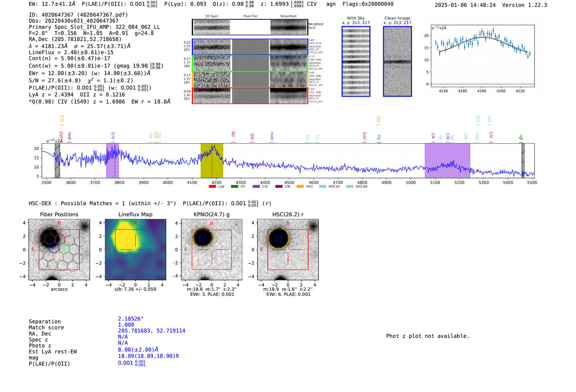Click the EW: 12.7±41.2Å header value
The height and width of the screenshot is (392, 576).
(52, 4)
